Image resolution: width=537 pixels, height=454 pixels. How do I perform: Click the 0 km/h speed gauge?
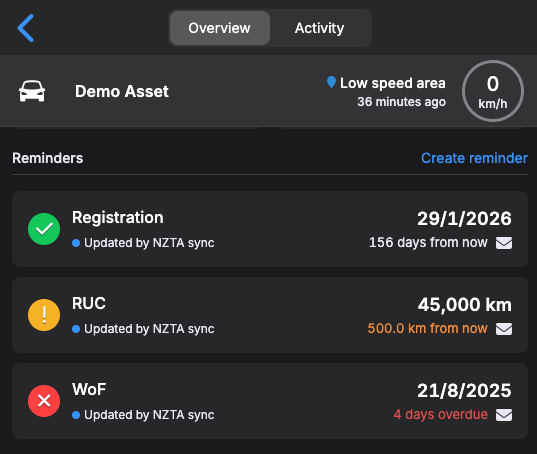coord(492,91)
